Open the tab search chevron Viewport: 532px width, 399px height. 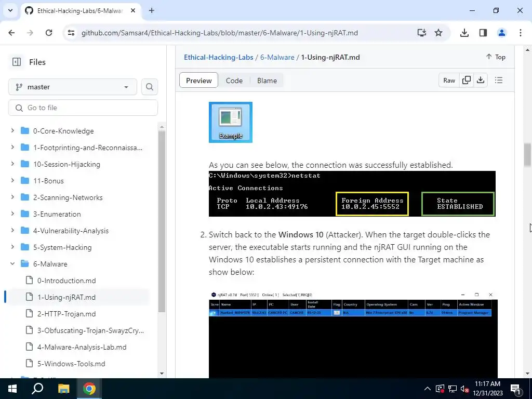10,10
